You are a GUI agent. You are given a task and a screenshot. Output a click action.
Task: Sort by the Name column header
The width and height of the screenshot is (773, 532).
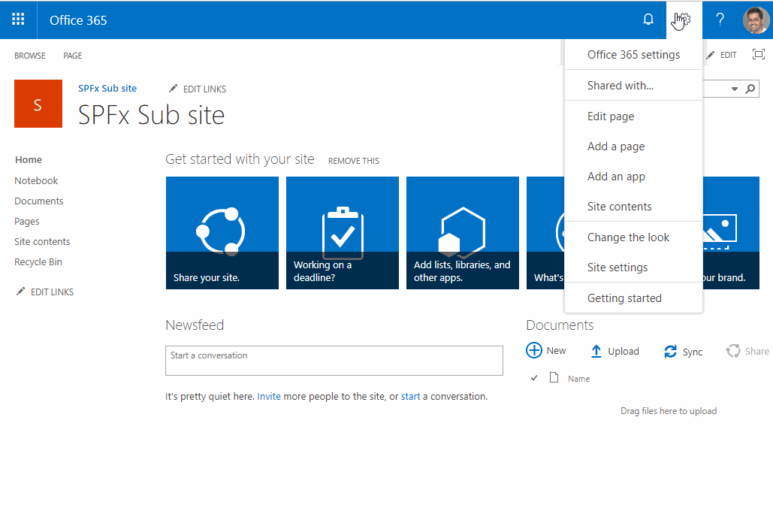[578, 379]
